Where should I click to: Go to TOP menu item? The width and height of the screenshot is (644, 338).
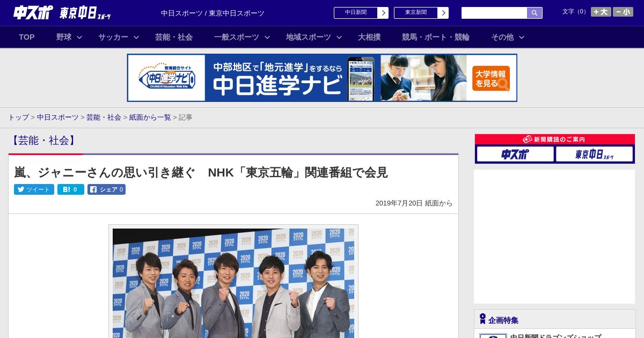(x=27, y=37)
